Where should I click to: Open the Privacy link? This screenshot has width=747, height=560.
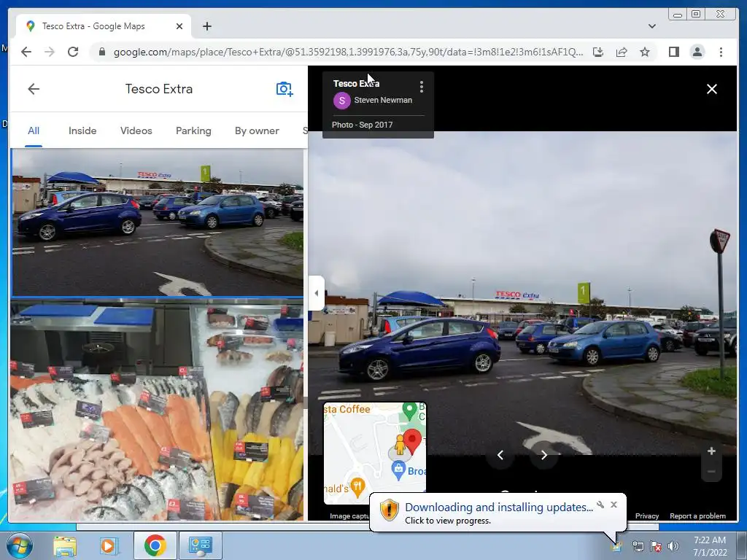tap(647, 516)
